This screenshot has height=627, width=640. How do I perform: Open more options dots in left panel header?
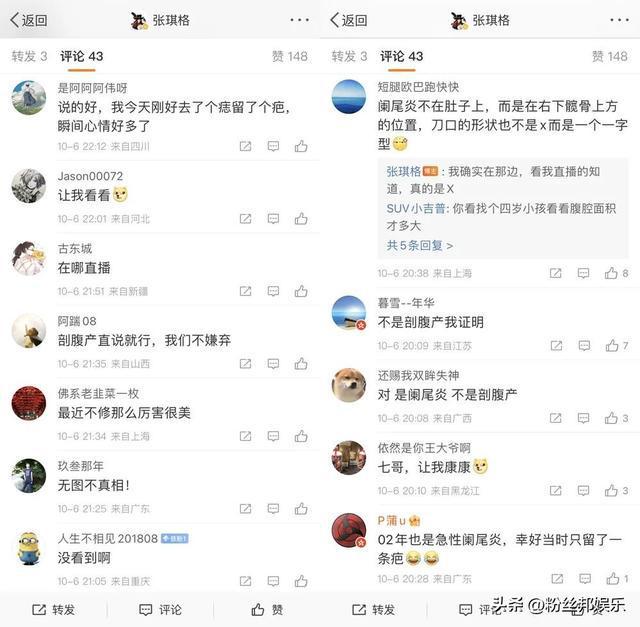pyautogui.click(x=300, y=20)
